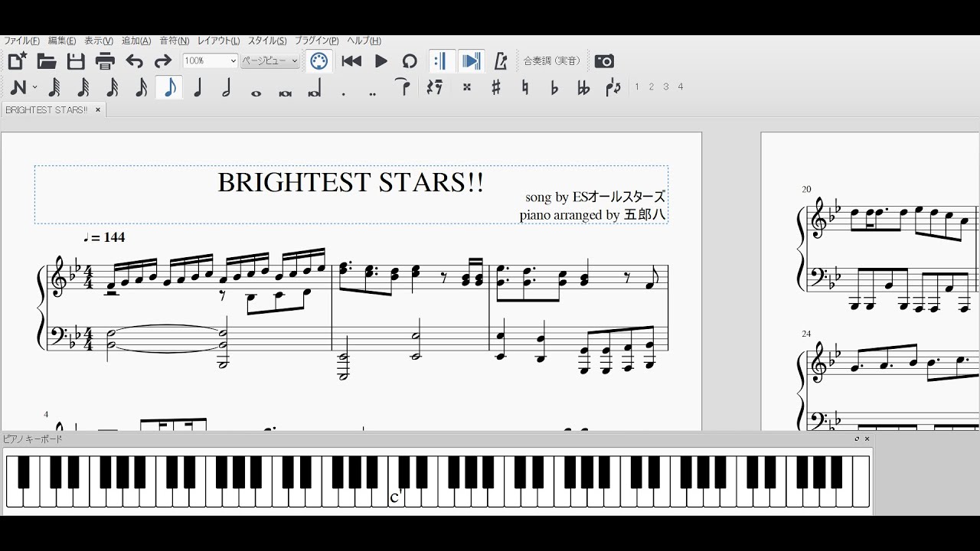Add a tie to note
The height and width of the screenshot is (551, 980).
click(x=404, y=86)
